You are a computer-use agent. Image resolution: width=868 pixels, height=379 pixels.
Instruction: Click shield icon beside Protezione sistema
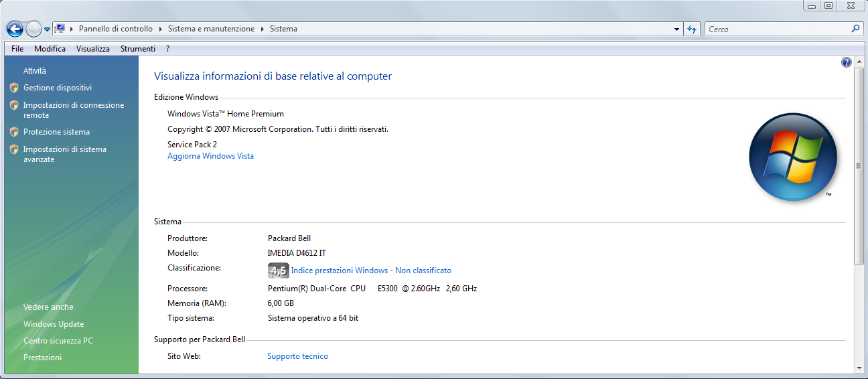14,132
